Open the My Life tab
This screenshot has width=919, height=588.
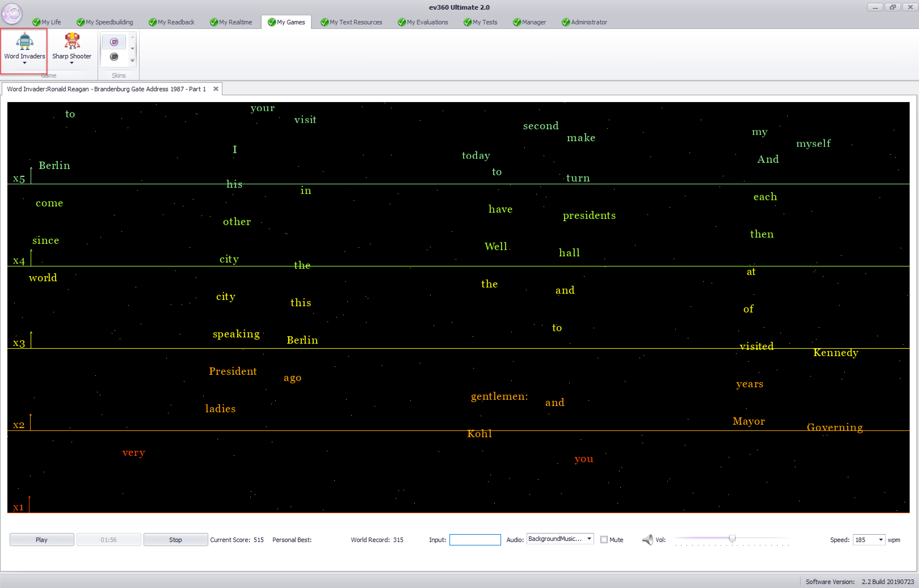click(47, 22)
